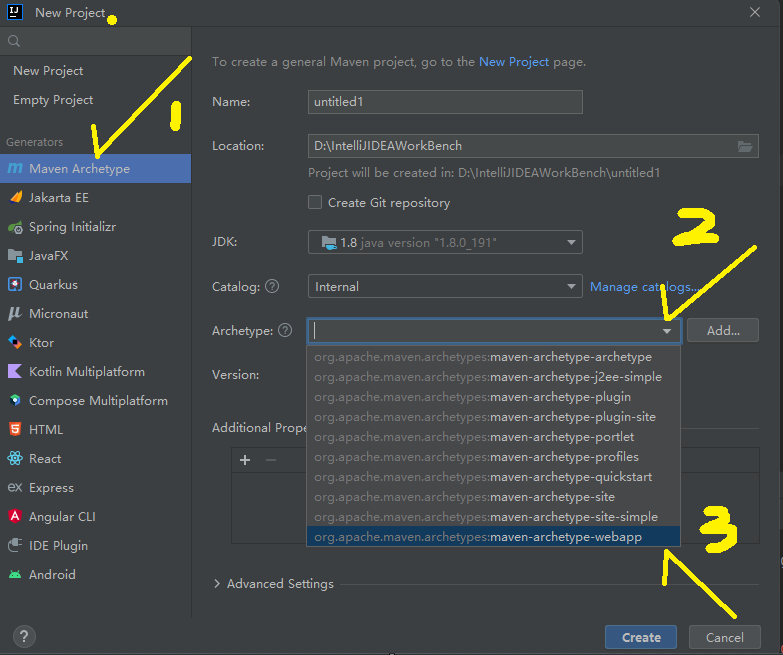Click the Maven Archetype generator icon
The width and height of the screenshot is (783, 655).
[15, 169]
